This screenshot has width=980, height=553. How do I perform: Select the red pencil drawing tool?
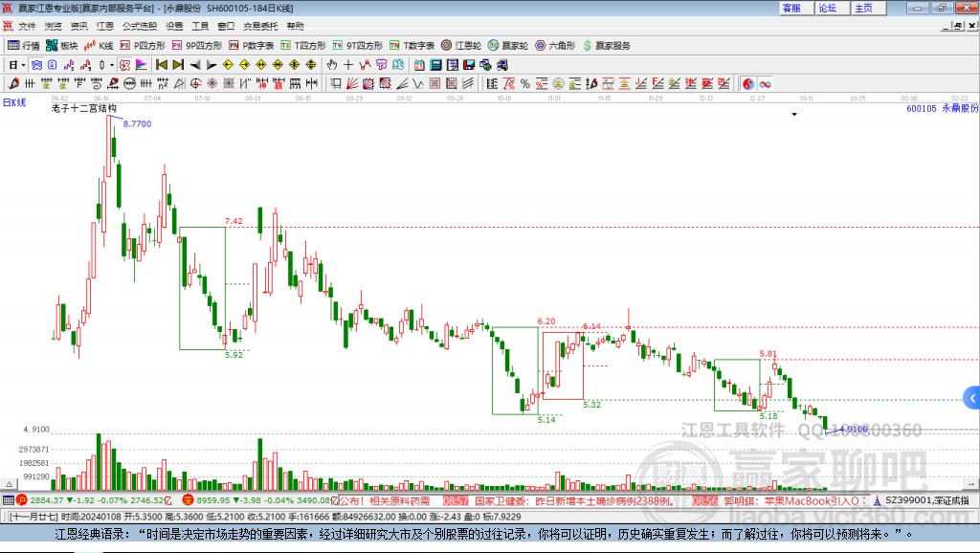[13, 84]
